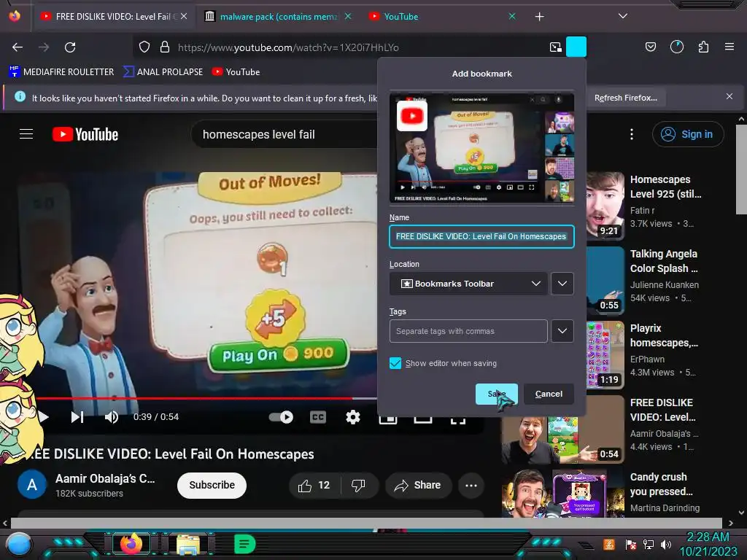747x560 pixels.
Task: Open the extensions puzzle icon
Action: [703, 47]
